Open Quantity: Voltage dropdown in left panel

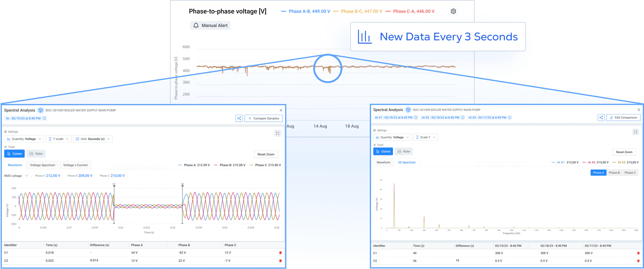(24, 139)
